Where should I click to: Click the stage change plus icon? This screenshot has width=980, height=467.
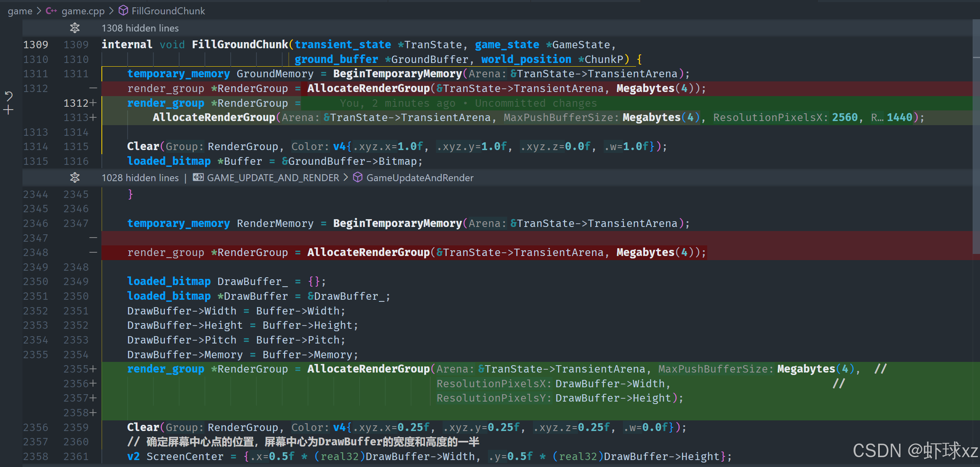[9, 110]
